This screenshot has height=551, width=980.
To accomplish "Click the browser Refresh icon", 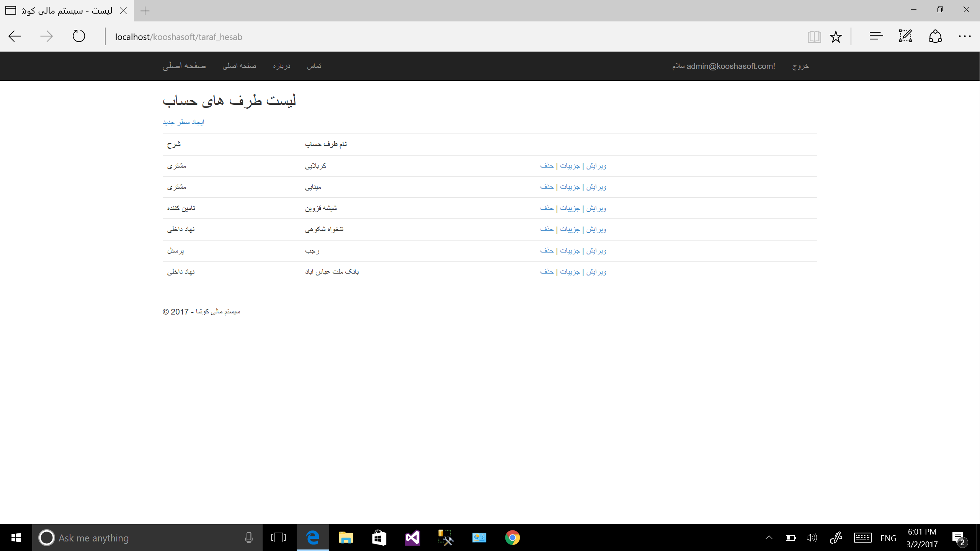I will 79,36.
